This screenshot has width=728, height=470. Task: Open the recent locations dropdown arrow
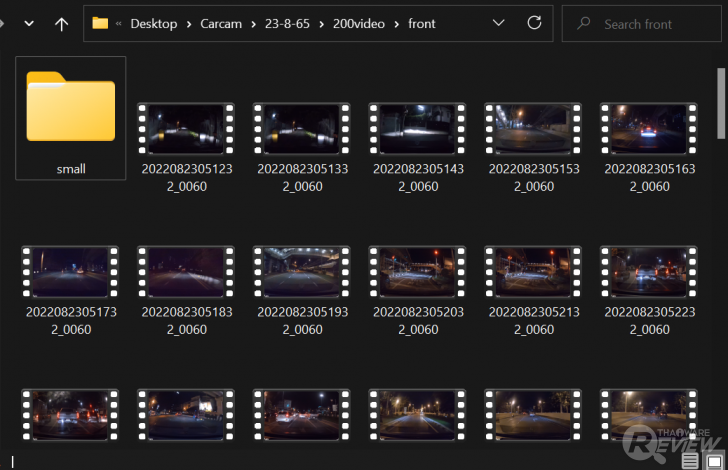pos(29,24)
